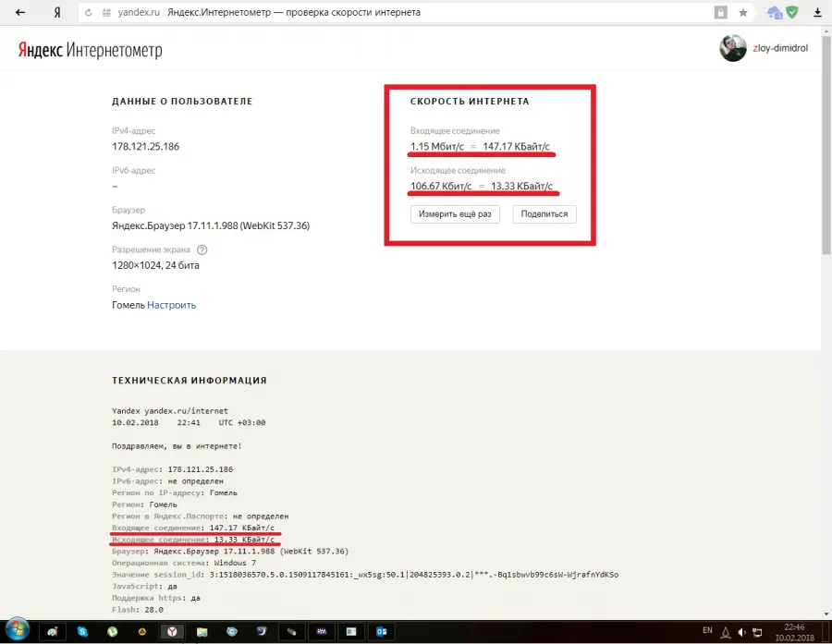Open Yandex home via the Я button
The width and height of the screenshot is (832, 644).
pyautogui.click(x=57, y=12)
